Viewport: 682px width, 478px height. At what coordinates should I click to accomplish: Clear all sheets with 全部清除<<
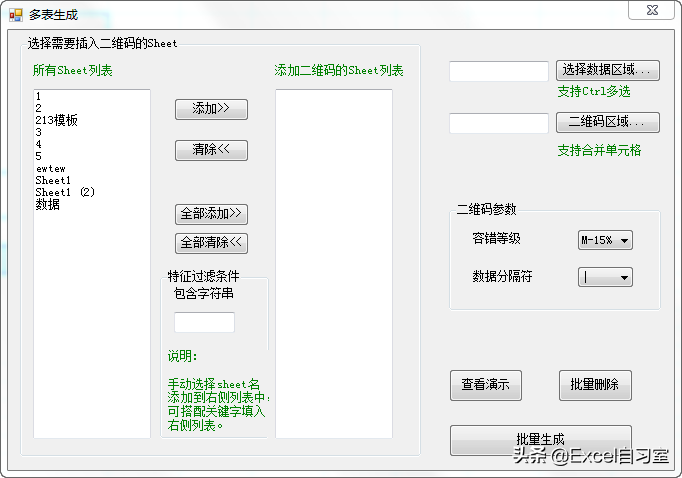pyautogui.click(x=211, y=243)
